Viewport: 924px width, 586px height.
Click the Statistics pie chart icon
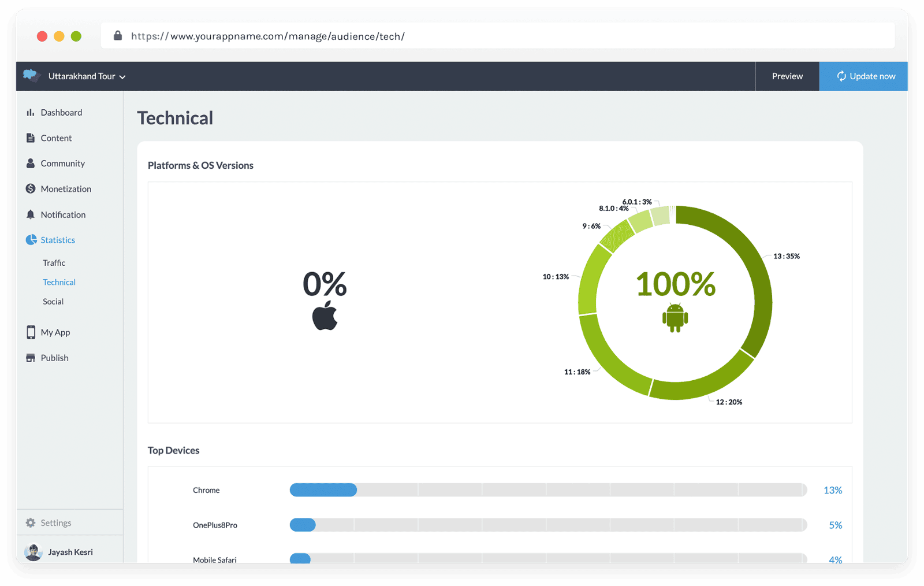(31, 240)
